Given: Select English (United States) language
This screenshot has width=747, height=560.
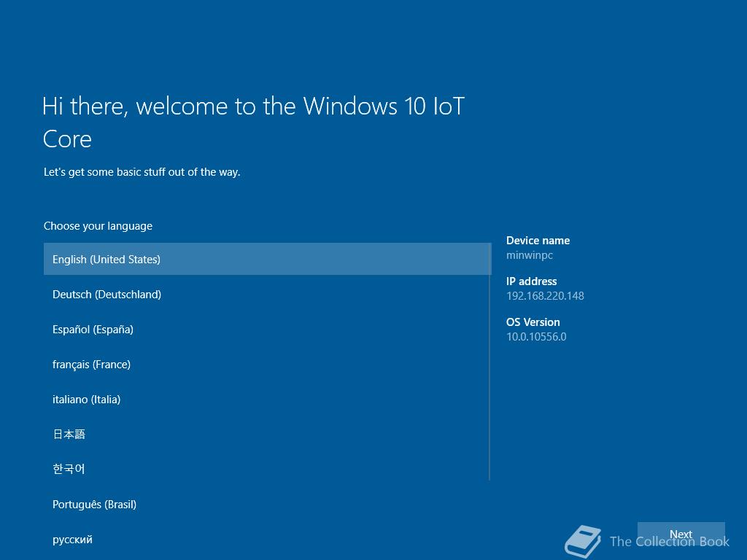Looking at the screenshot, I should tap(267, 259).
